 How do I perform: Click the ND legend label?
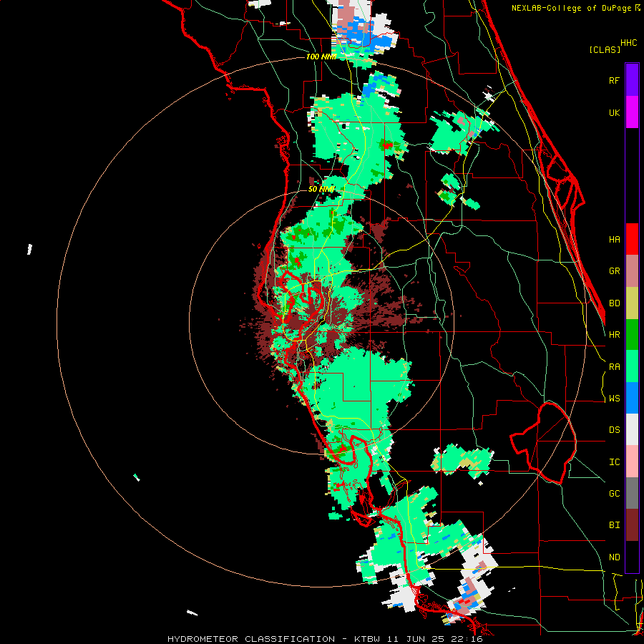point(614,557)
